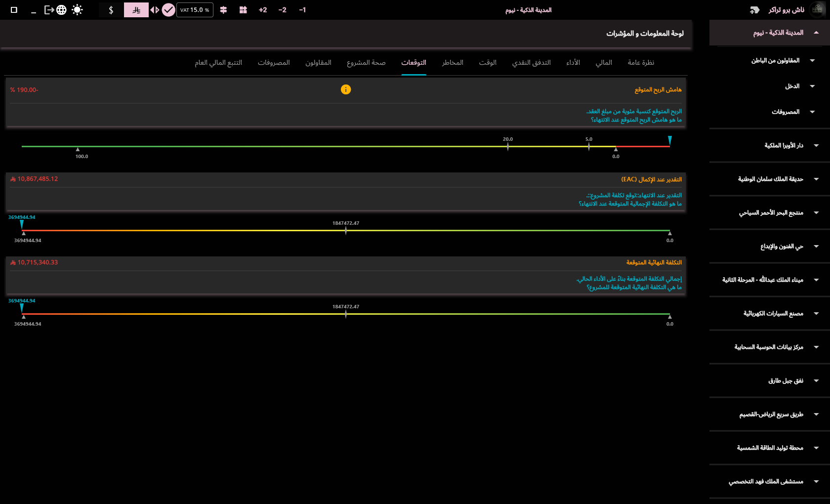
Task: Click the -190.00 % value
Action: tap(24, 90)
